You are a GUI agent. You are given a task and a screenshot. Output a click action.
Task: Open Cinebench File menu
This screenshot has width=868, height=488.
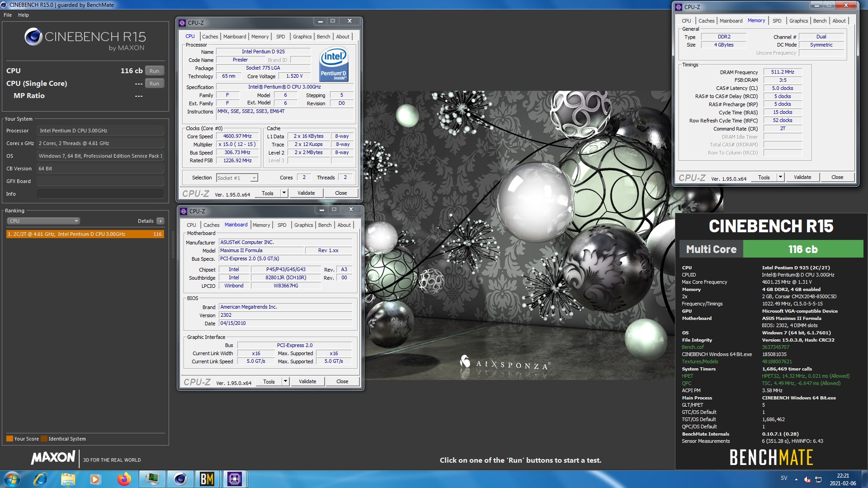point(8,15)
